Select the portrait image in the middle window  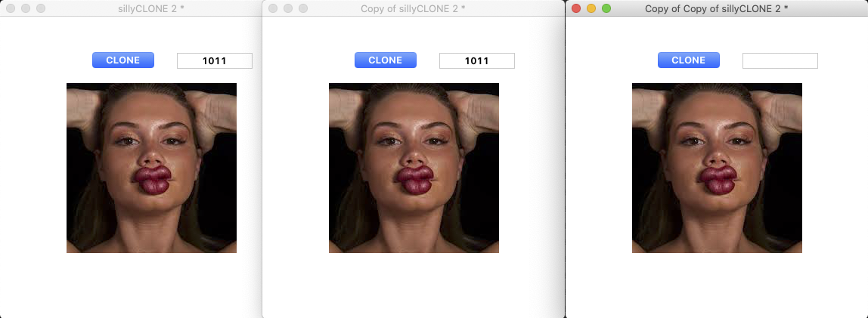[x=414, y=168]
